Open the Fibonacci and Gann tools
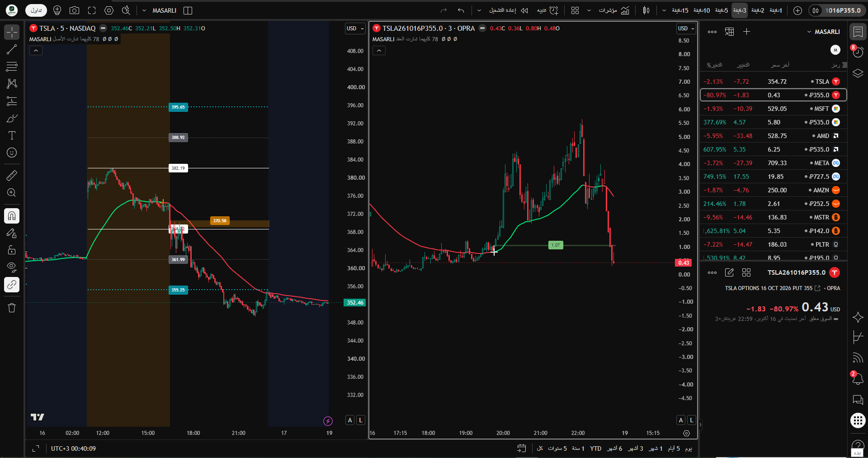Screen dimensions: 868x458 click(12, 67)
